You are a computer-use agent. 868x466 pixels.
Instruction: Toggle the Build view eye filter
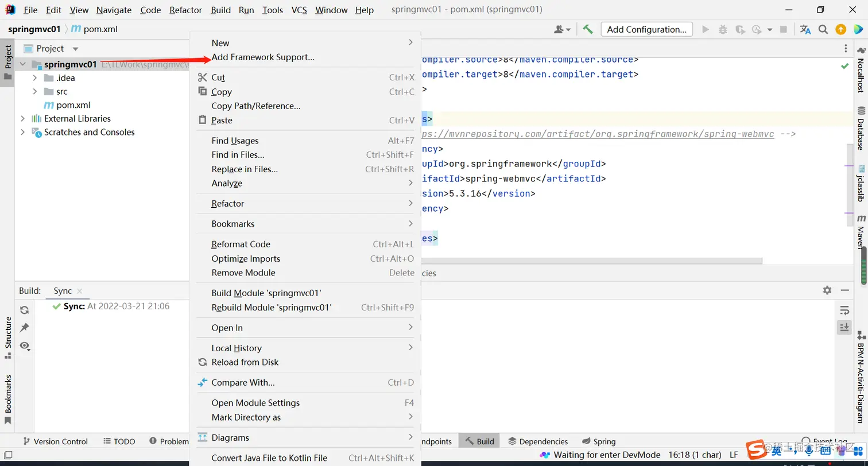tap(24, 345)
